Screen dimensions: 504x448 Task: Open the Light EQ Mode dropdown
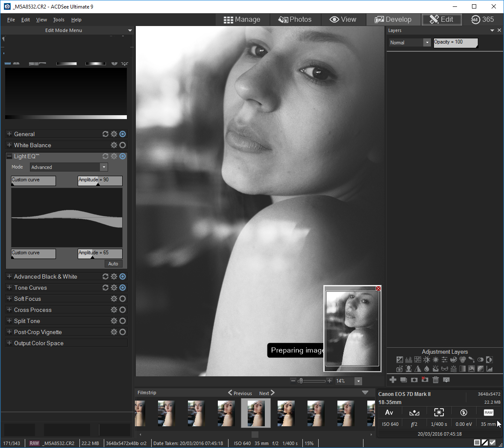[104, 167]
